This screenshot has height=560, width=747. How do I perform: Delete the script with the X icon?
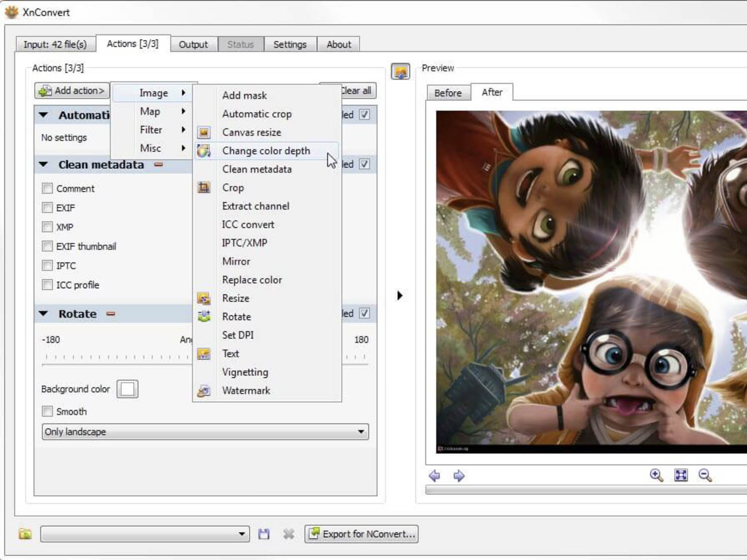point(288,534)
